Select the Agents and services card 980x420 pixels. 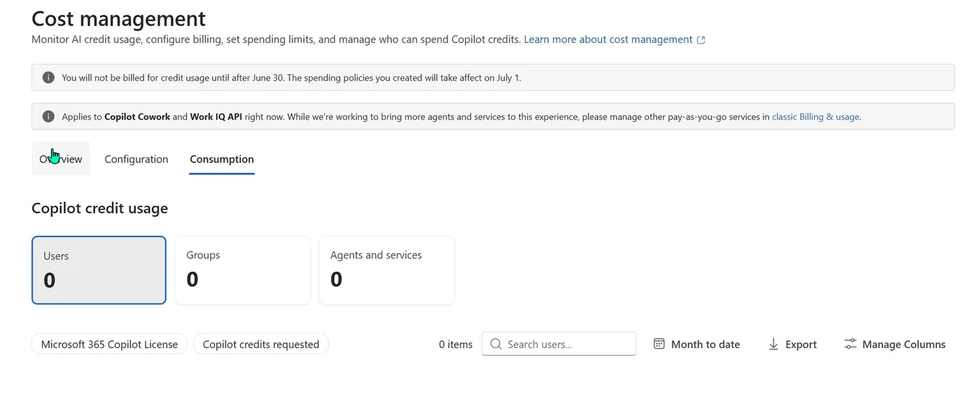387,270
